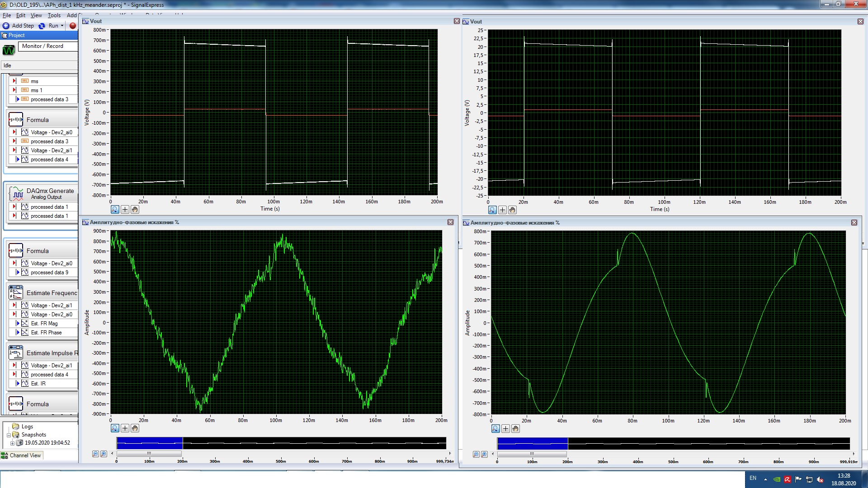Select the 'rms' input row

click(x=43, y=81)
